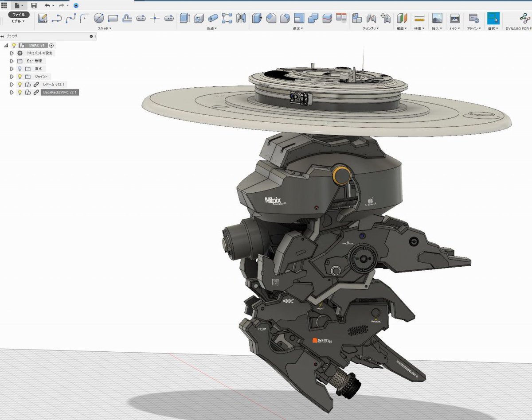Save the document with floppy icon
Image resolution: width=532 pixels, height=420 pixels.
coord(34,5)
